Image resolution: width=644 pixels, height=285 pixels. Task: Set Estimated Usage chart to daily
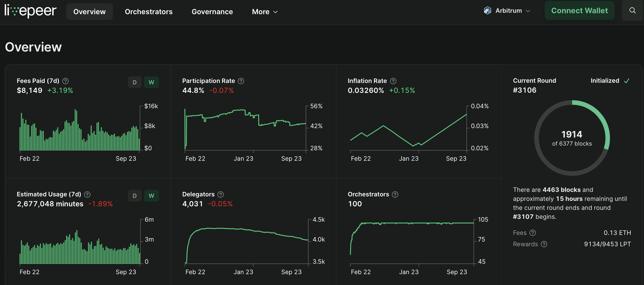[135, 196]
